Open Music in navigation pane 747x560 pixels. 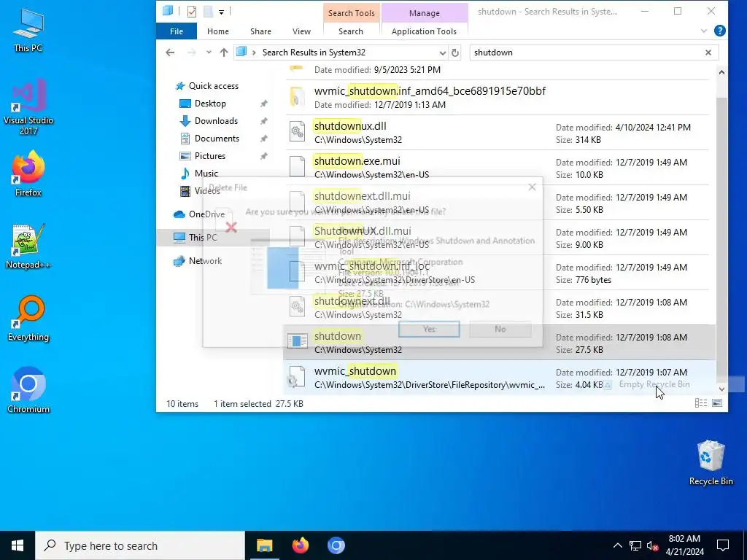coord(206,174)
